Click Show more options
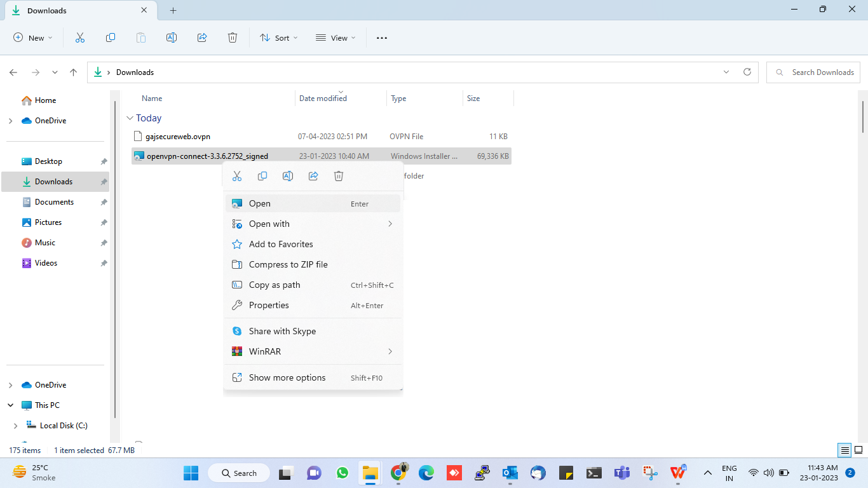Viewport: 868px width, 488px height. [x=313, y=377]
